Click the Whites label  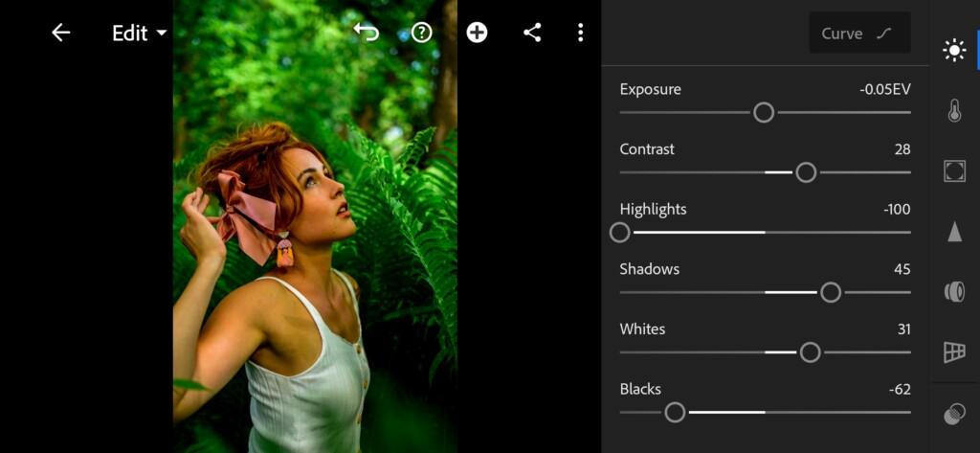point(642,329)
